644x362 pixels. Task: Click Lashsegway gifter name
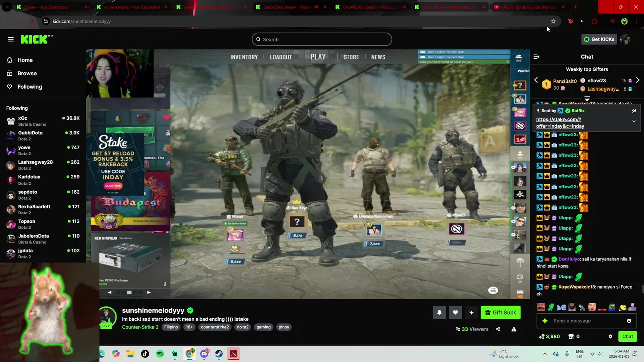[x=603, y=89]
